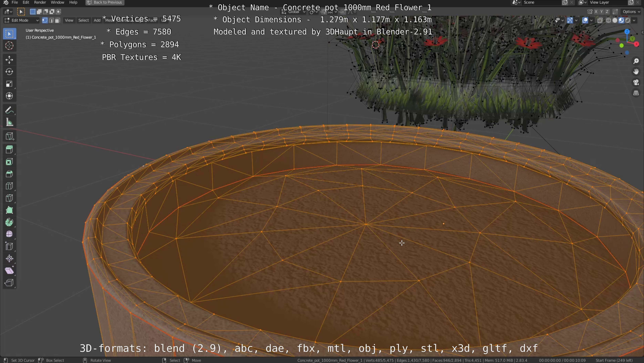Choose the Move tool in toolbar
The image size is (644, 363).
click(x=9, y=60)
